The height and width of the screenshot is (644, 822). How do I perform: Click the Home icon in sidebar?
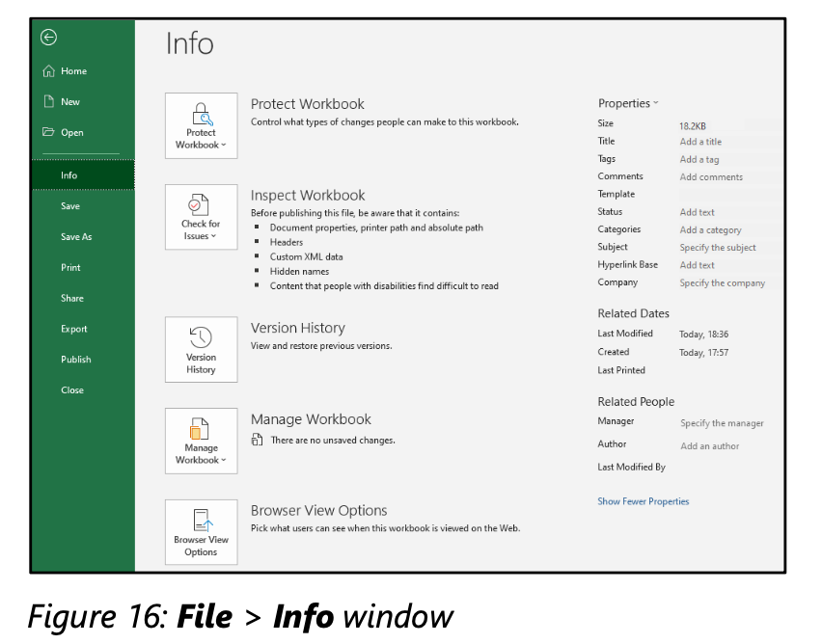tap(48, 71)
